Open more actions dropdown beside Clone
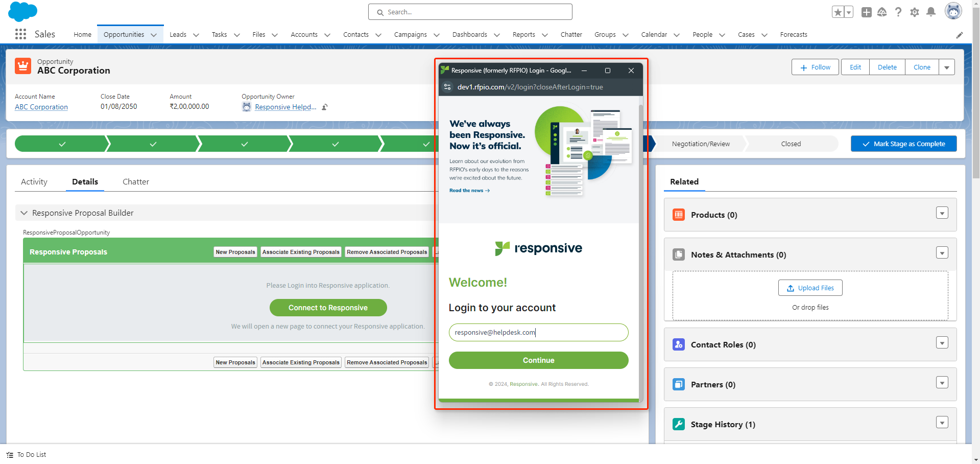 tap(947, 67)
